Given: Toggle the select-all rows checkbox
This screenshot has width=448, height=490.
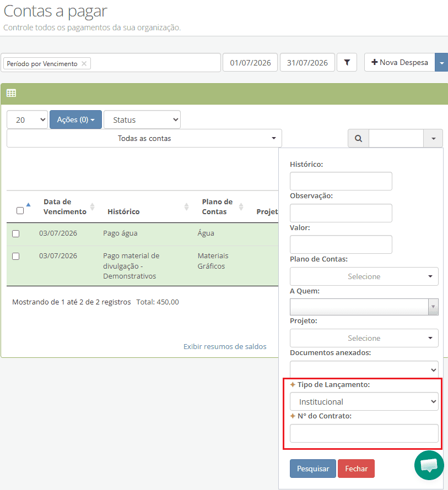Looking at the screenshot, I should tap(20, 211).
